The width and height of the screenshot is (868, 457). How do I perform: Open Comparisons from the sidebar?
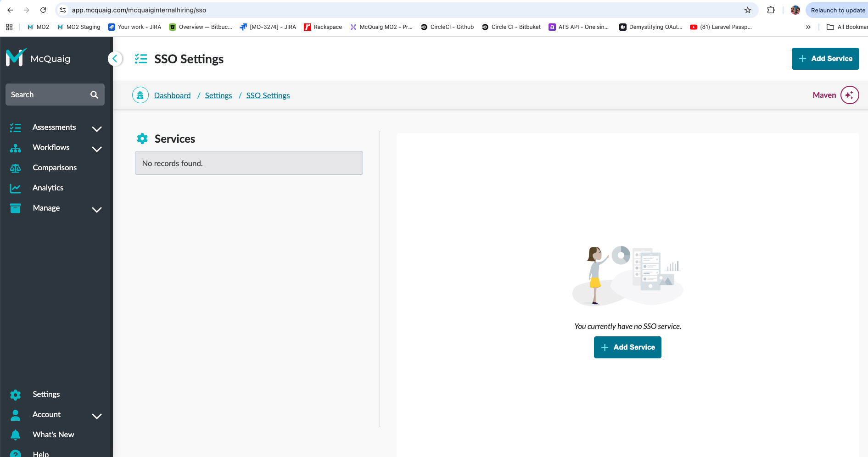click(x=55, y=167)
